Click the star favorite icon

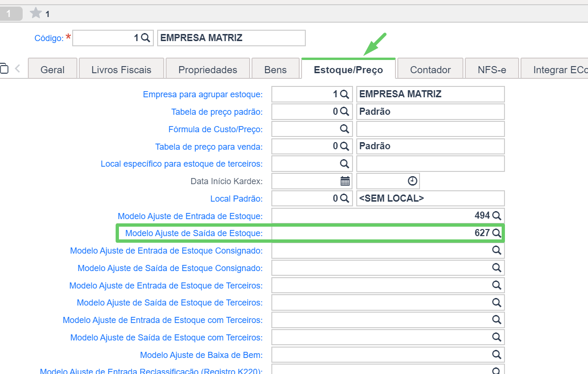pos(36,13)
